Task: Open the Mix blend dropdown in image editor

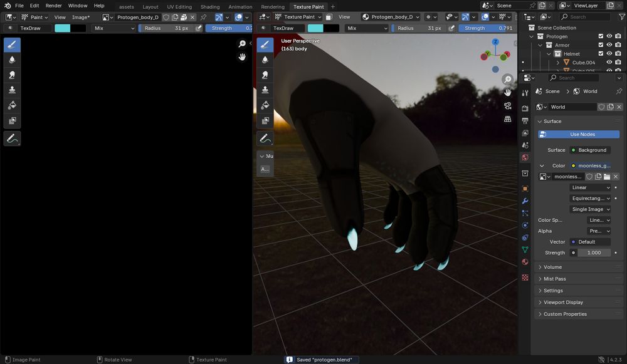Action: pos(114,28)
